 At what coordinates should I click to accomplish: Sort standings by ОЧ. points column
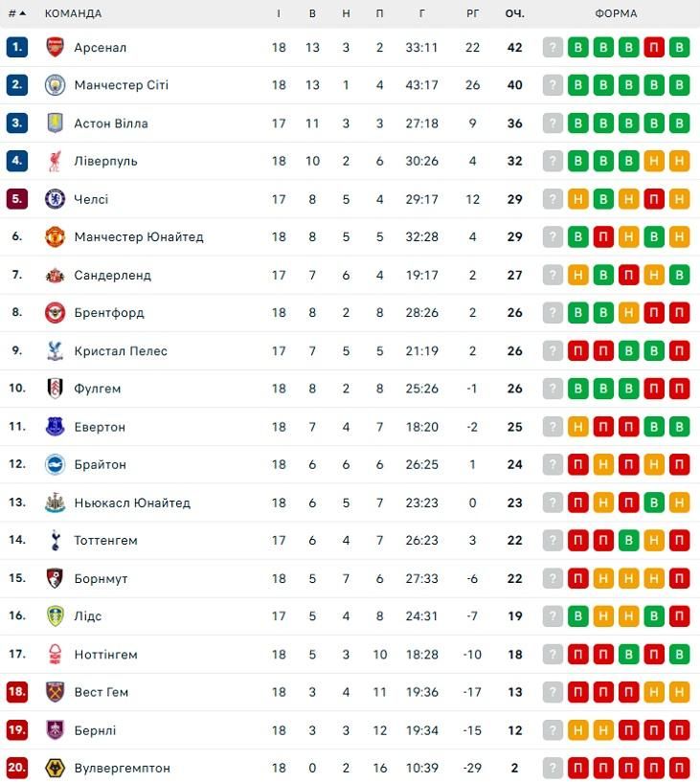[515, 14]
